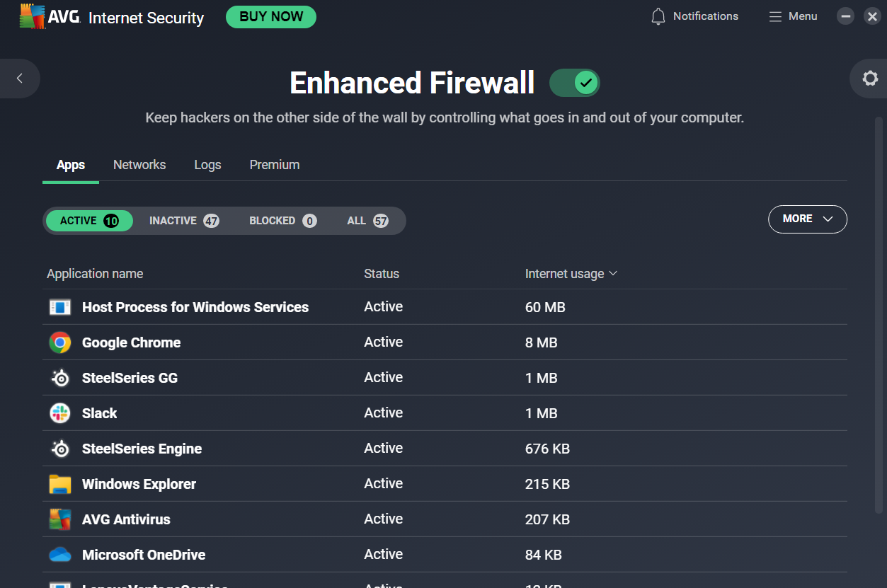This screenshot has width=887, height=588.
Task: Click the Microsoft OneDrive cloud icon
Action: click(60, 555)
